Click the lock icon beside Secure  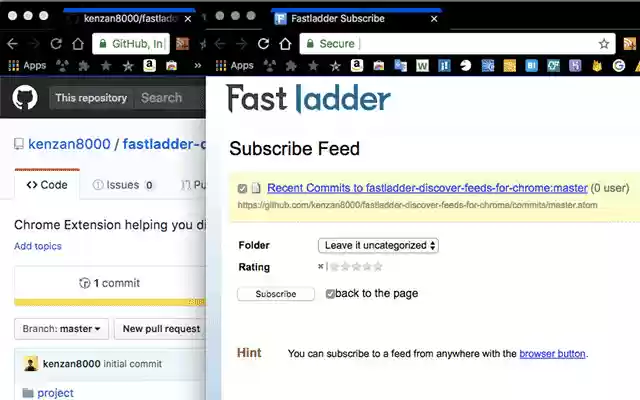point(310,44)
